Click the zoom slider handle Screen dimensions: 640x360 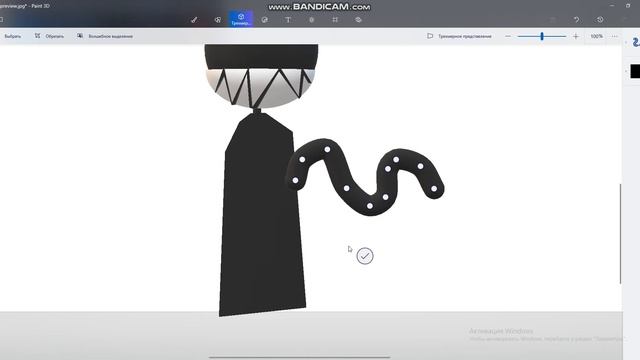click(x=542, y=36)
